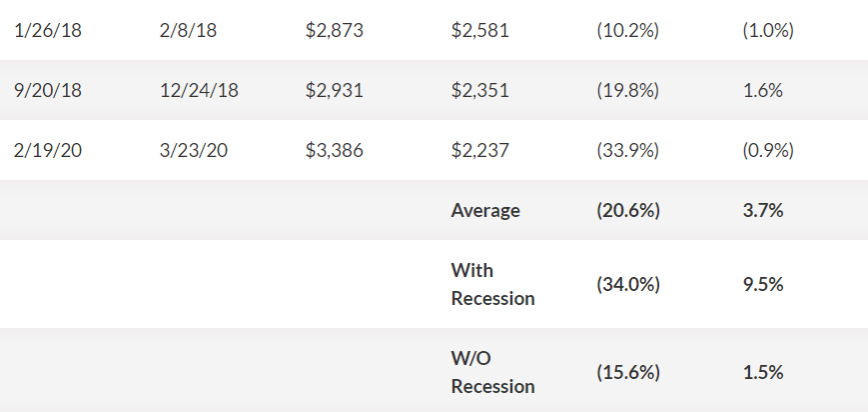Click the W/O Recession label

[x=492, y=372]
